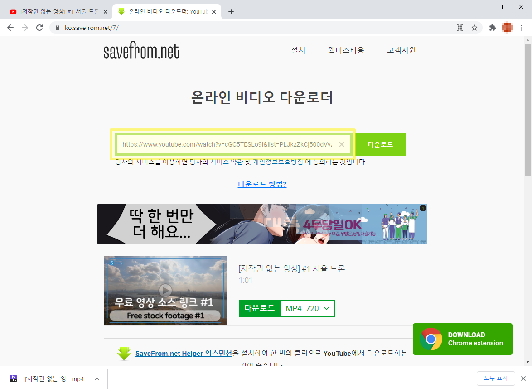Download the video with green 다운로드 button
This screenshot has height=392, width=532.
pyautogui.click(x=260, y=308)
